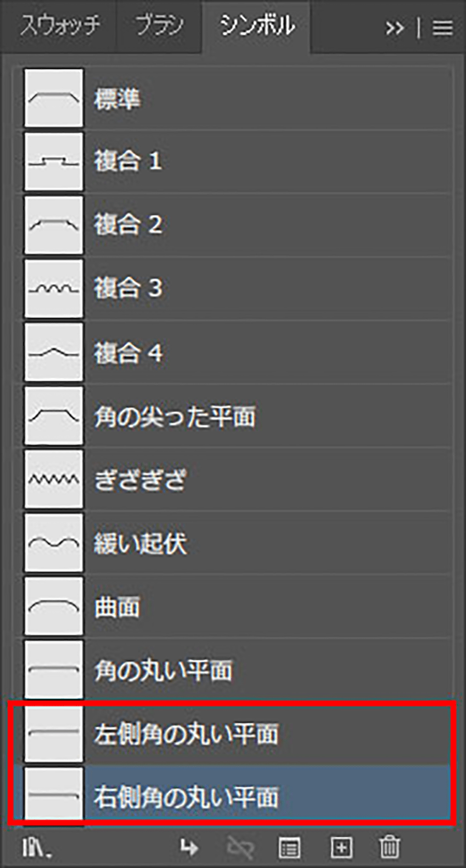Select the 左側角の丸い平面 symbol
The width and height of the screenshot is (466, 868).
(185, 733)
